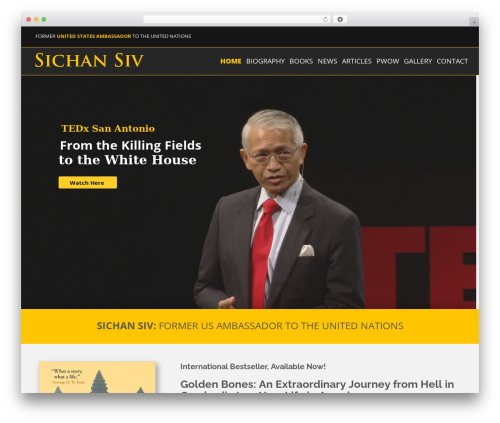Open the BOOKS menu item
This screenshot has width=500, height=423.
[x=301, y=61]
